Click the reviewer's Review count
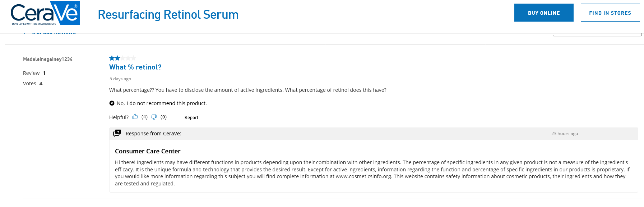Viewport: 644px width, 207px height. click(x=34, y=73)
